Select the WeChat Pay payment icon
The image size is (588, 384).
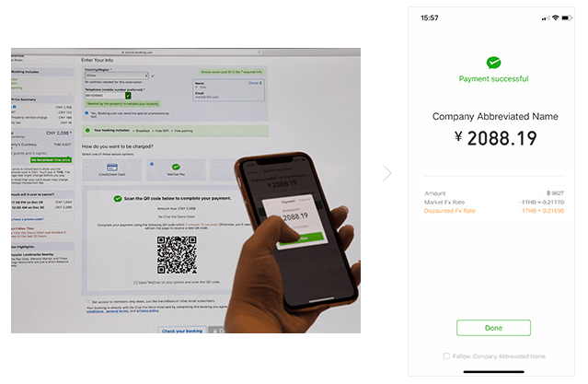click(176, 167)
